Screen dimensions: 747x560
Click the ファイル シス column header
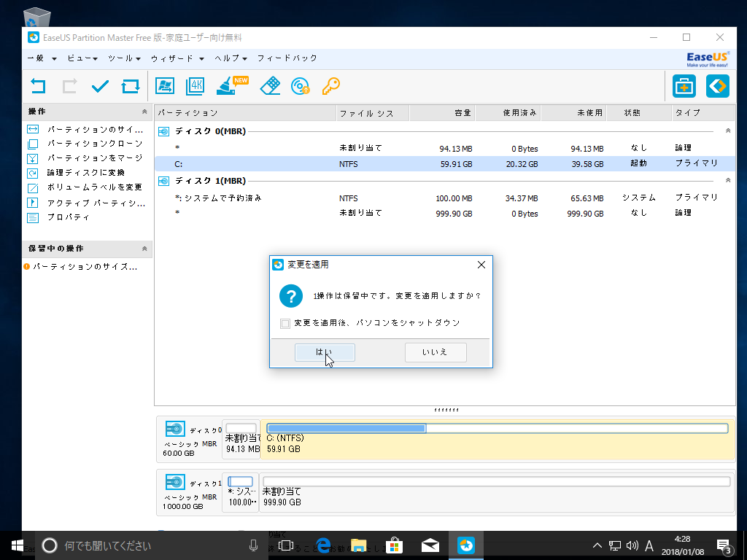(373, 113)
